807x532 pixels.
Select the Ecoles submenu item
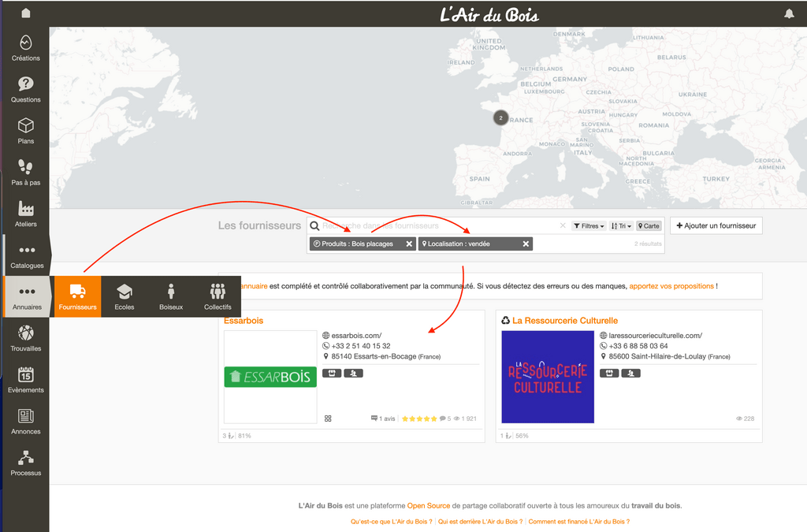click(125, 296)
